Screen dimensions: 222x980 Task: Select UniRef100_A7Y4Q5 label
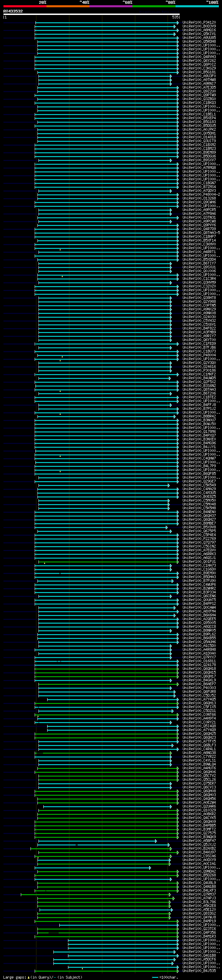pos(199,699)
